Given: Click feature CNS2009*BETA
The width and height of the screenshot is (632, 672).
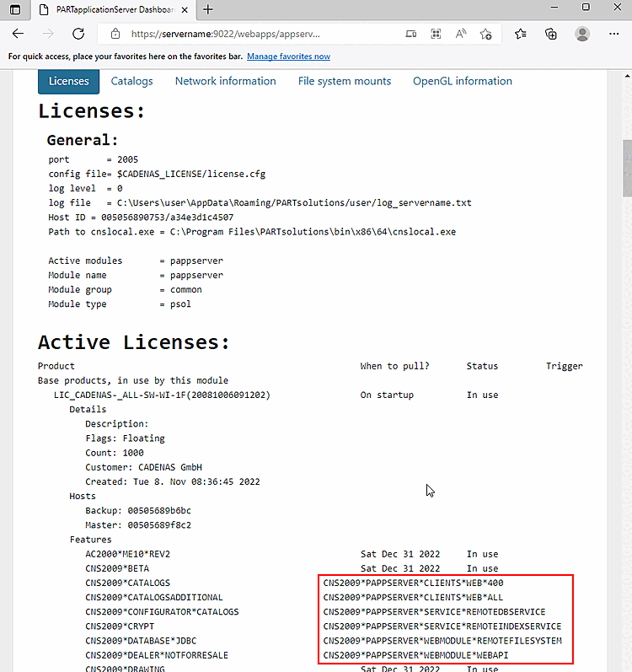Looking at the screenshot, I should (x=117, y=569).
